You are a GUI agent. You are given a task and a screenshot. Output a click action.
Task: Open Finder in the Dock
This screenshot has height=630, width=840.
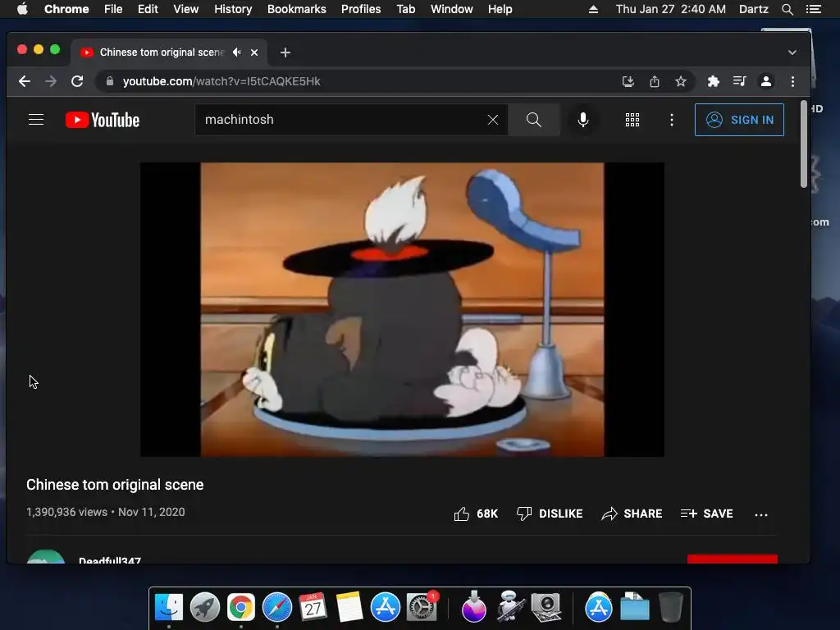click(x=169, y=608)
